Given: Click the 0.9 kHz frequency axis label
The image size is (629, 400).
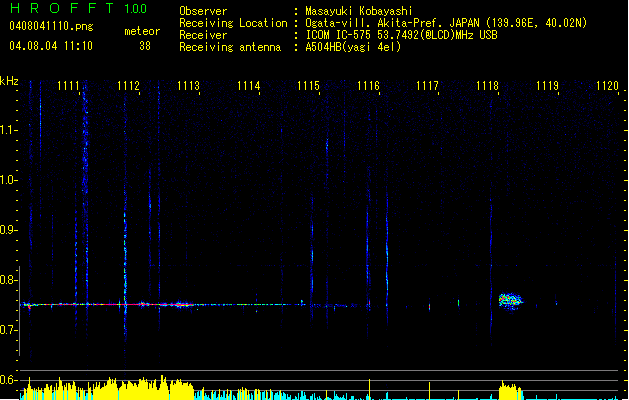Looking at the screenshot, I should (8, 230).
